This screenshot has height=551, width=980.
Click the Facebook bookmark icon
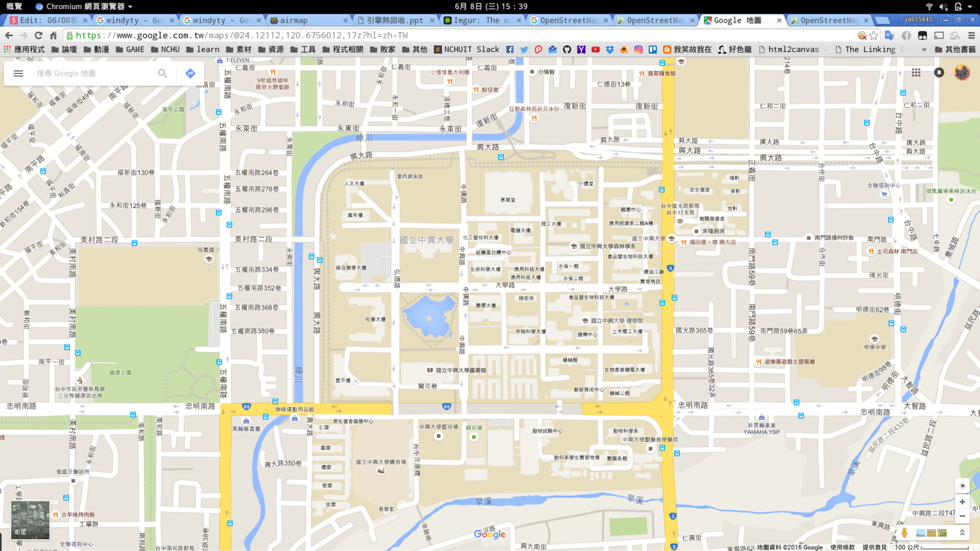click(x=510, y=50)
